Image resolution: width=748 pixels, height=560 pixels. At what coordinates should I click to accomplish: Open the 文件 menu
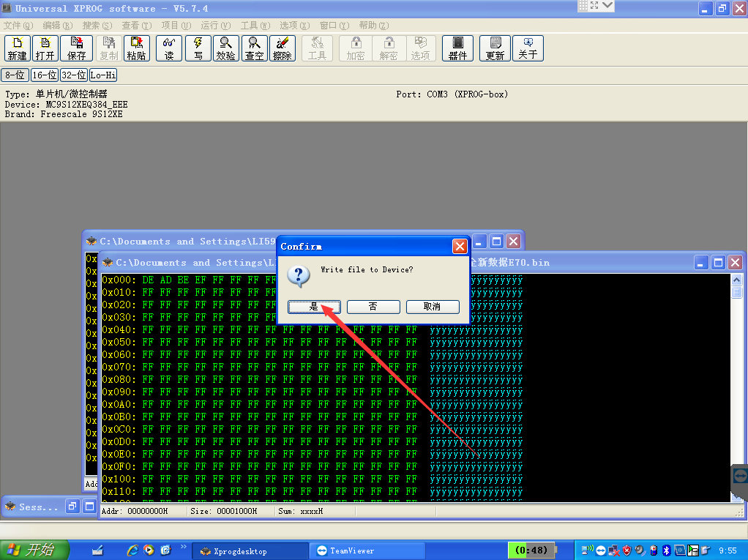pos(18,26)
